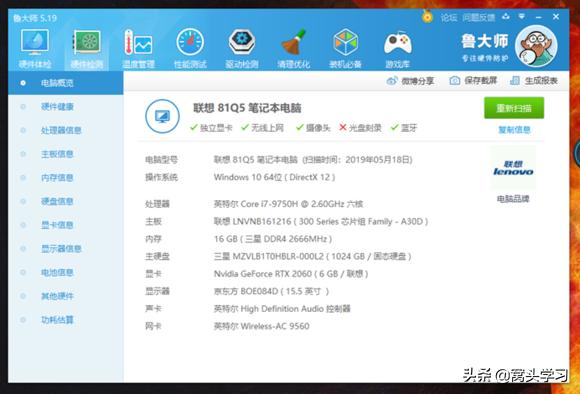The width and height of the screenshot is (580, 394).
Task: Close the 鲁大师 window
Action: [x=556, y=17]
